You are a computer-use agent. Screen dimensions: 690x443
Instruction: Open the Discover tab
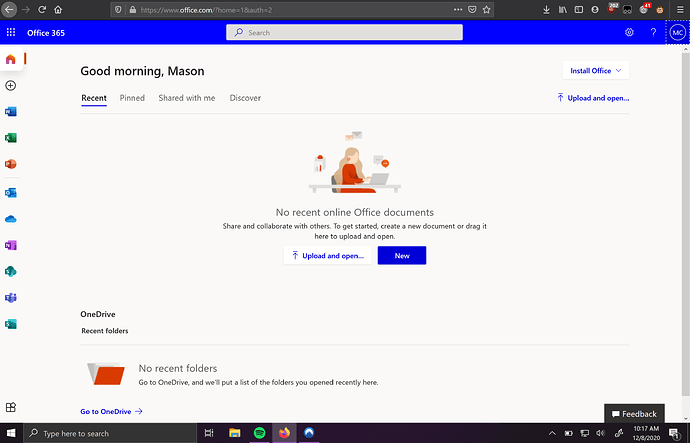[245, 98]
